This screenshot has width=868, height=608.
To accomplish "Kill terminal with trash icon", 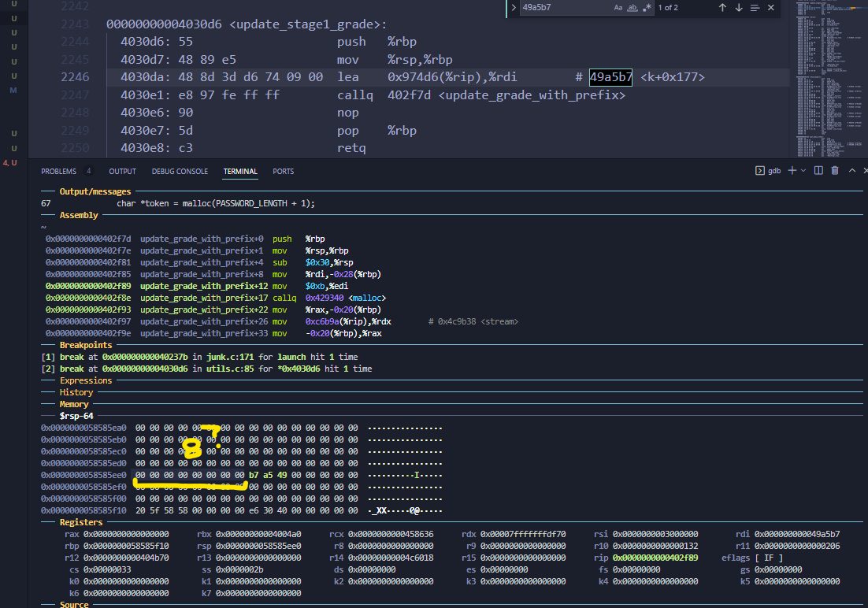I will coord(835,171).
